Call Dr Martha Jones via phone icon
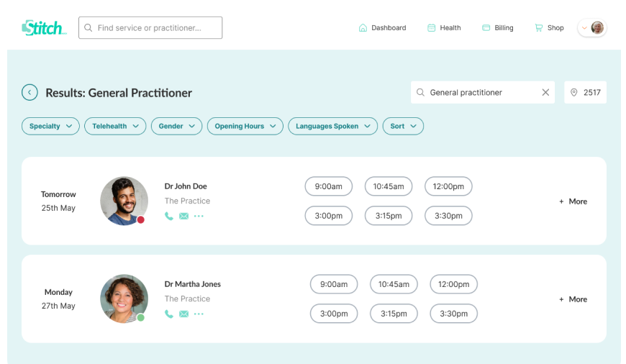 [x=169, y=314]
